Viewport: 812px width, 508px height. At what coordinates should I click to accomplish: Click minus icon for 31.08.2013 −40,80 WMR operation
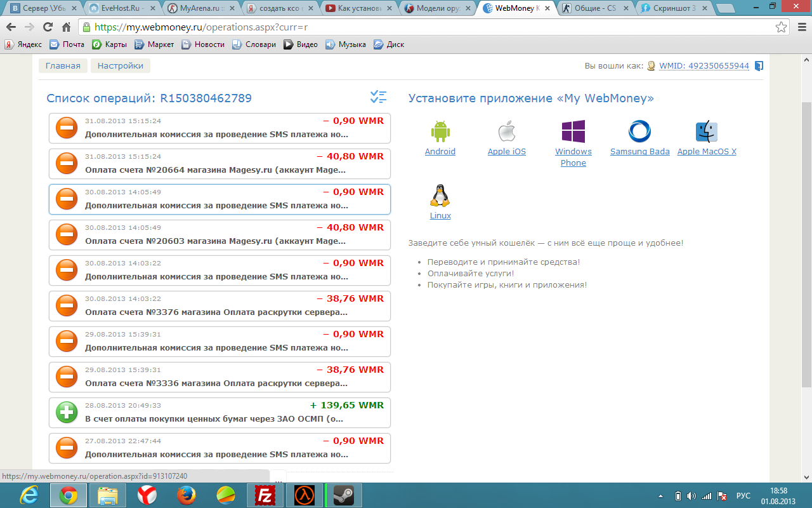67,164
